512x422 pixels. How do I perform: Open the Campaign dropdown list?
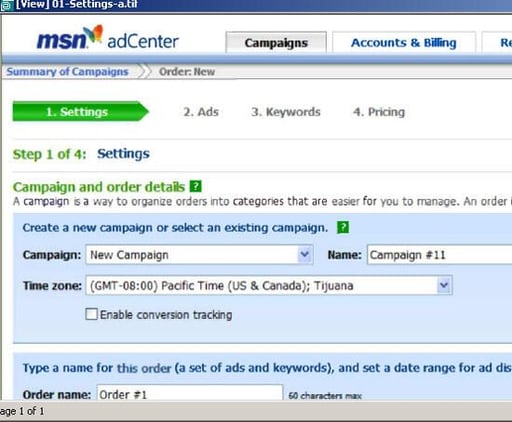pyautogui.click(x=199, y=255)
